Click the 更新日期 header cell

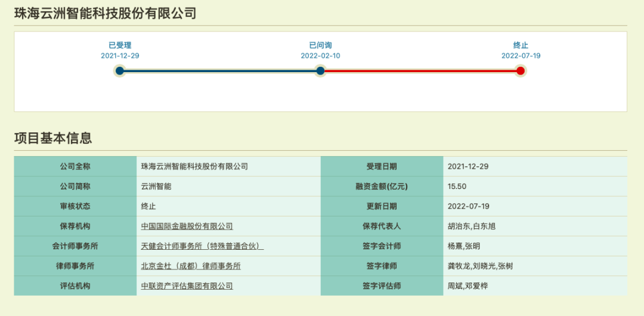pyautogui.click(x=382, y=206)
